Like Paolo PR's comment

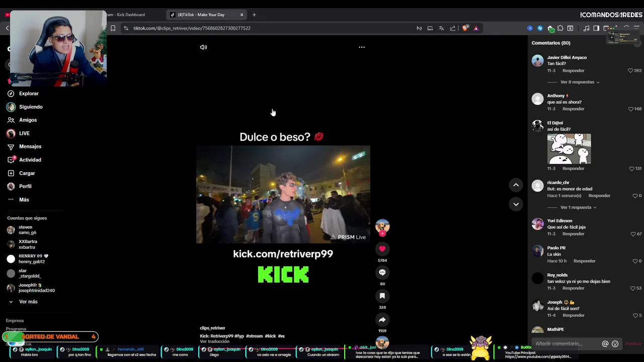point(635,261)
